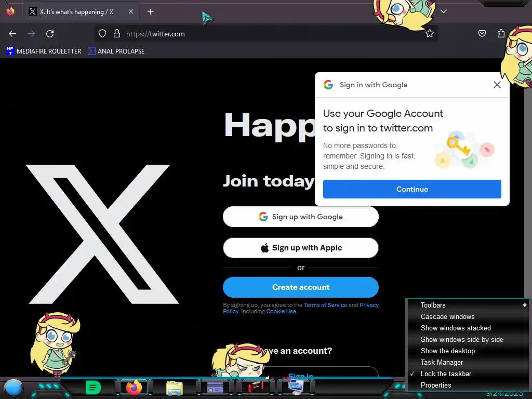Click the large X logo
This screenshot has height=399, width=532.
tap(102, 234)
